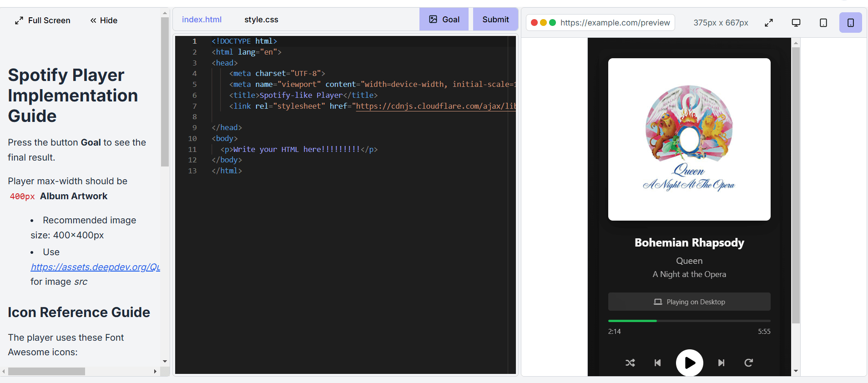This screenshot has height=383, width=868.
Task: Click the Album Artwork bold label
Action: point(74,196)
